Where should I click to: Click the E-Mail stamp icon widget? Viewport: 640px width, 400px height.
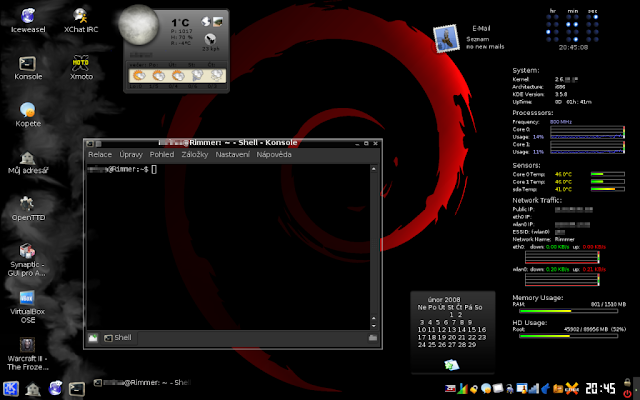[446, 39]
